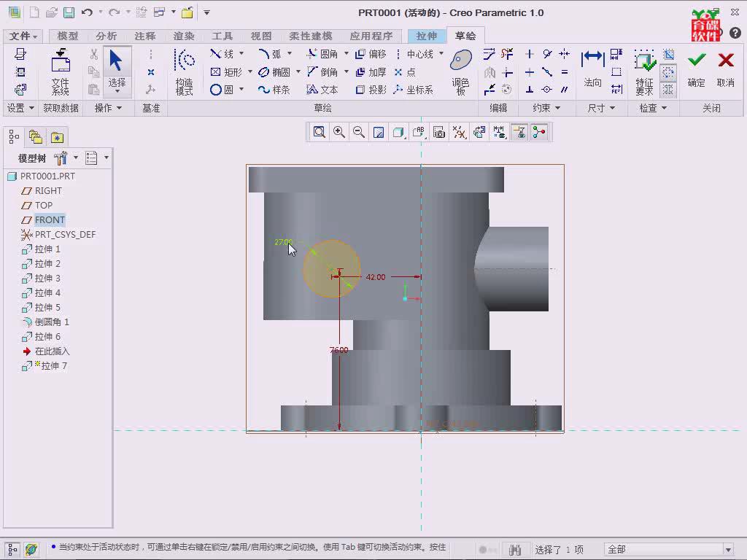
Task: Click the Cancel (取消) X button
Action: [726, 69]
